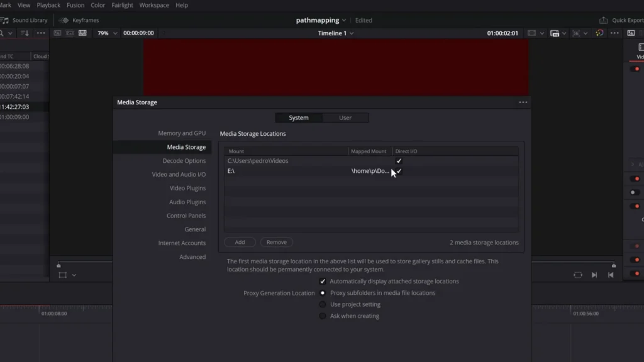The image size is (644, 362).
Task: Click the Quick Export icon
Action: click(603, 20)
